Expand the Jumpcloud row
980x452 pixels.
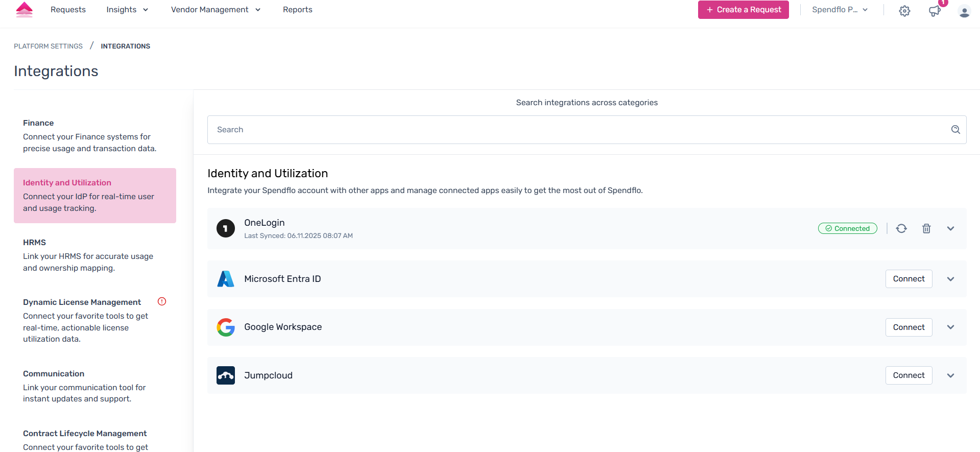(x=950, y=375)
